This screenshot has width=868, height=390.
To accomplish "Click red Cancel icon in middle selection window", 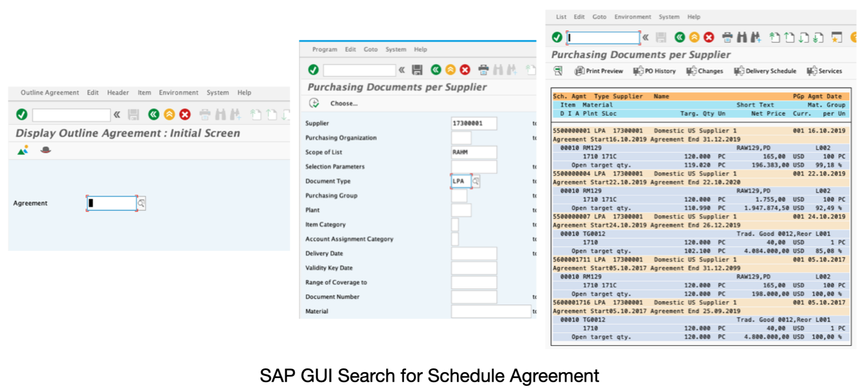I will (x=465, y=70).
